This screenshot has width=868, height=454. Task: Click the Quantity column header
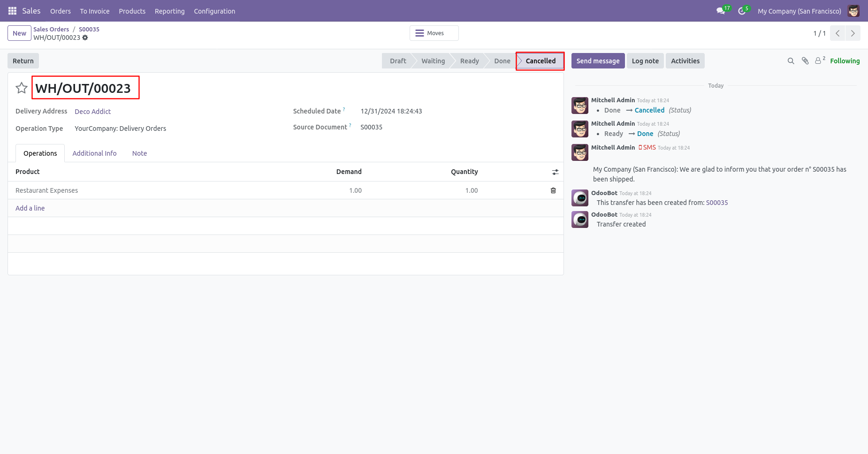tap(464, 172)
